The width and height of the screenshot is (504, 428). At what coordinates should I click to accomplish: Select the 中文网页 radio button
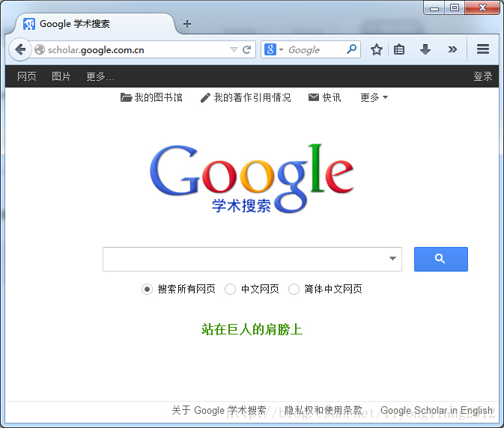tap(230, 290)
